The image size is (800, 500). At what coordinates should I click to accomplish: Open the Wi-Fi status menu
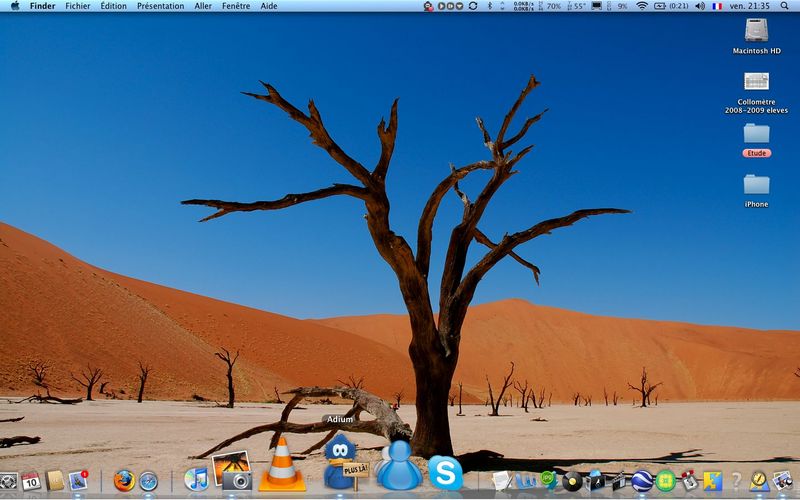(x=642, y=6)
